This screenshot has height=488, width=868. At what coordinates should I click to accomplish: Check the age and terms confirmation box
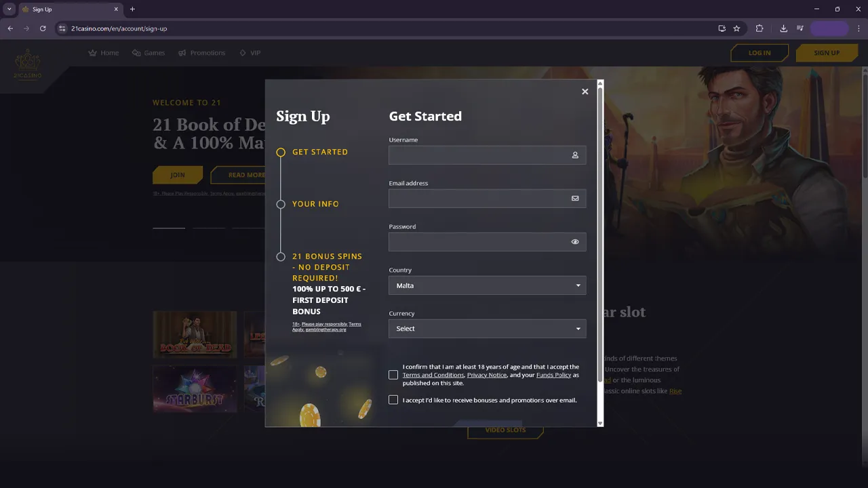393,375
